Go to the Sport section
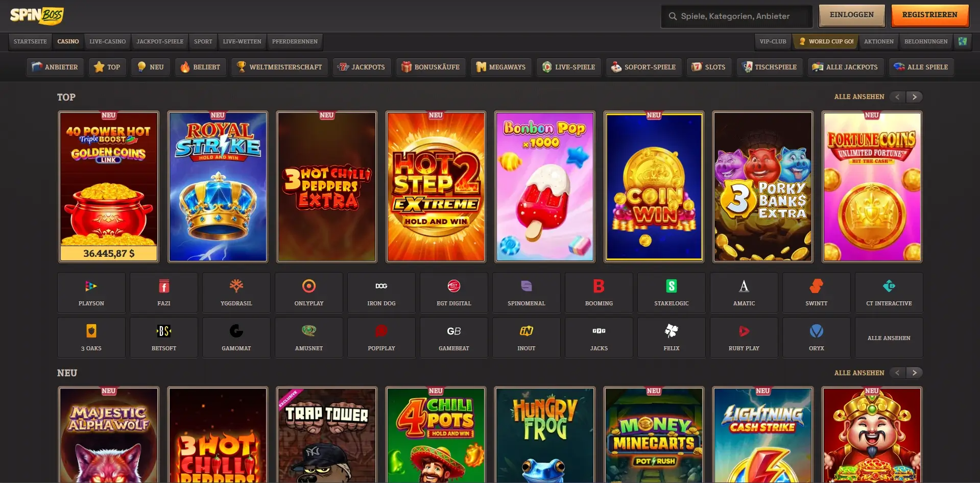 (203, 41)
